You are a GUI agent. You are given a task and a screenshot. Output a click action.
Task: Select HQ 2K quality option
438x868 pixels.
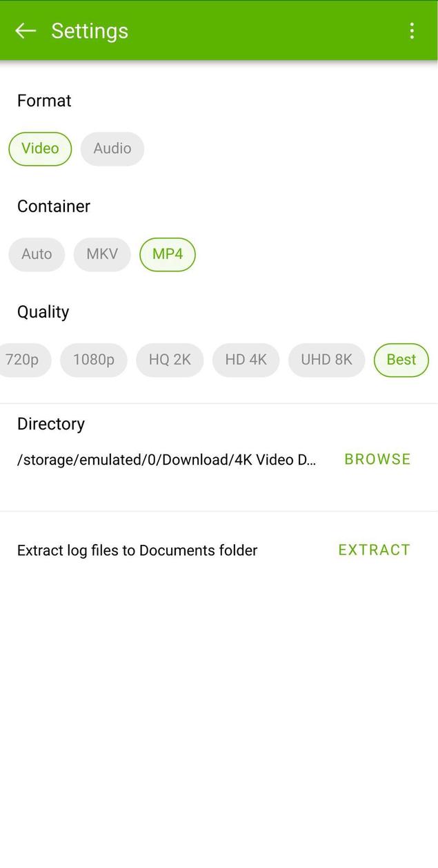(x=170, y=360)
